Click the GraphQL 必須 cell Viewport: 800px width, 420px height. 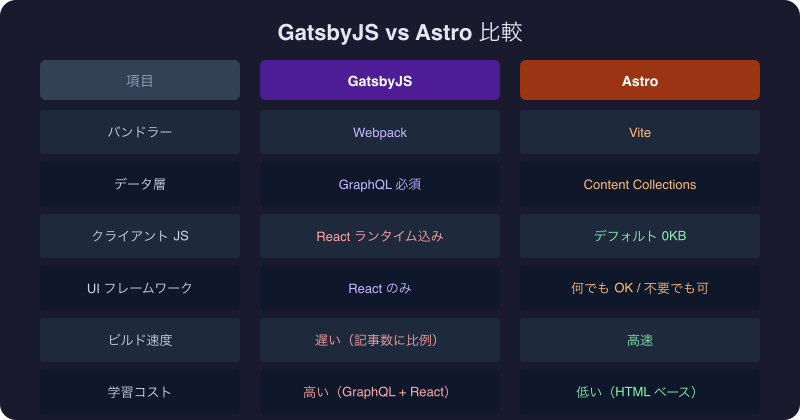[x=380, y=184]
